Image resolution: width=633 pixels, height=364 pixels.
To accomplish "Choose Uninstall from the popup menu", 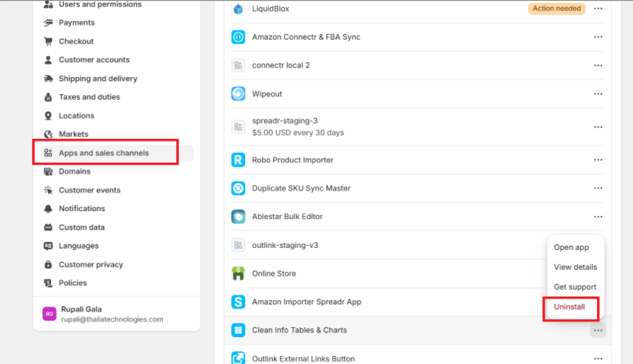I will 571,307.
